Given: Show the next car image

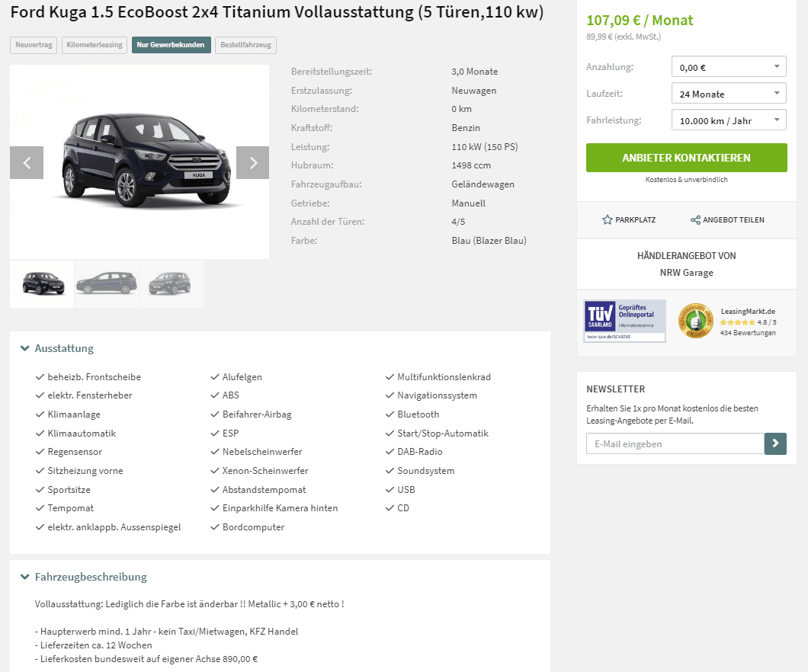Looking at the screenshot, I should click(252, 163).
